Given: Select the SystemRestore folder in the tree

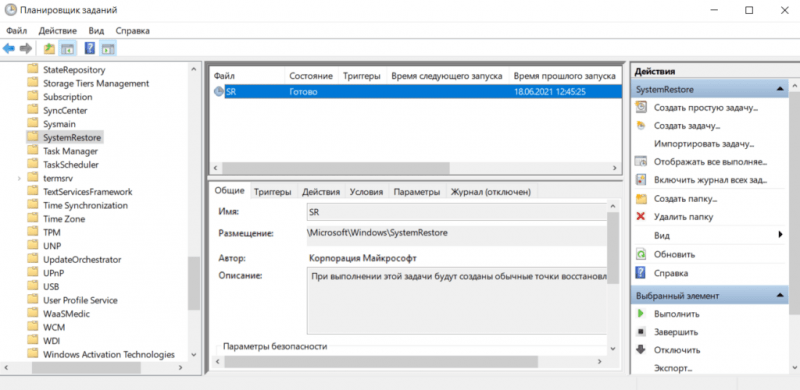Looking at the screenshot, I should pyautogui.click(x=72, y=137).
